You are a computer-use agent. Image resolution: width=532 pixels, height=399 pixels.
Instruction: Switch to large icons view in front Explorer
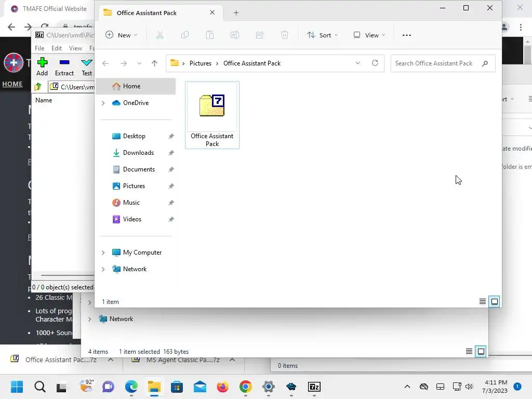point(495,301)
